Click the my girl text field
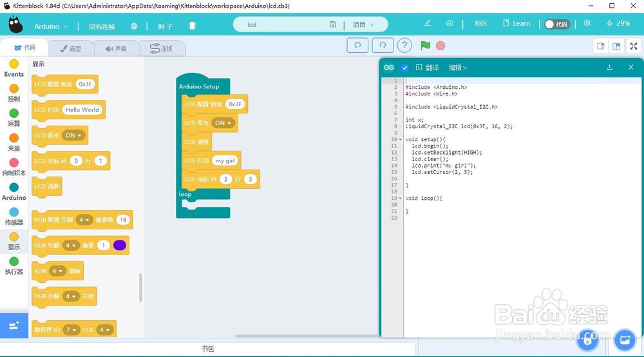The width and height of the screenshot is (644, 357). click(225, 160)
